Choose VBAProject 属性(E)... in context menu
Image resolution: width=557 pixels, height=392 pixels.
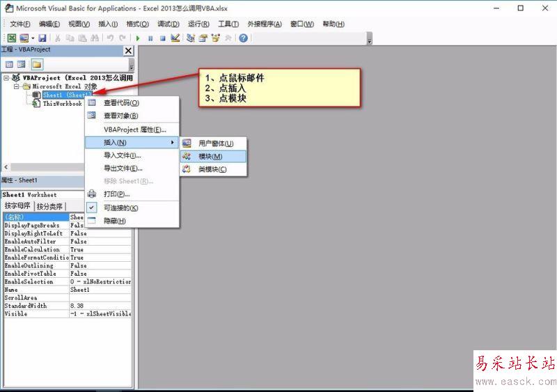click(132, 130)
